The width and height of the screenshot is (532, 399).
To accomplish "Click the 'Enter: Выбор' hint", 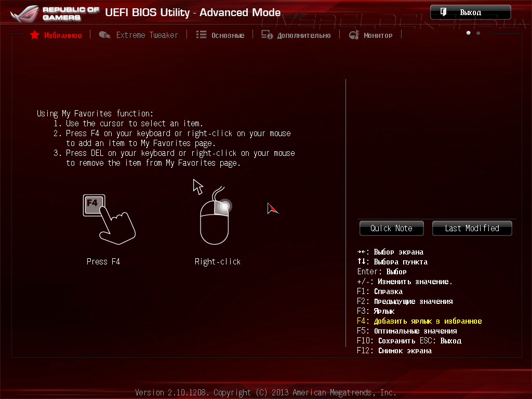I will pyautogui.click(x=382, y=272).
